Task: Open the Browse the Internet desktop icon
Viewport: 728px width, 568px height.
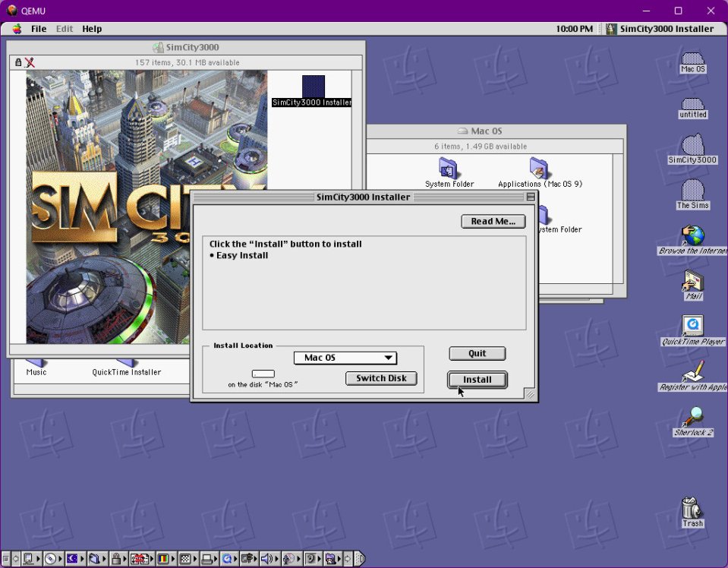Action: (x=692, y=236)
